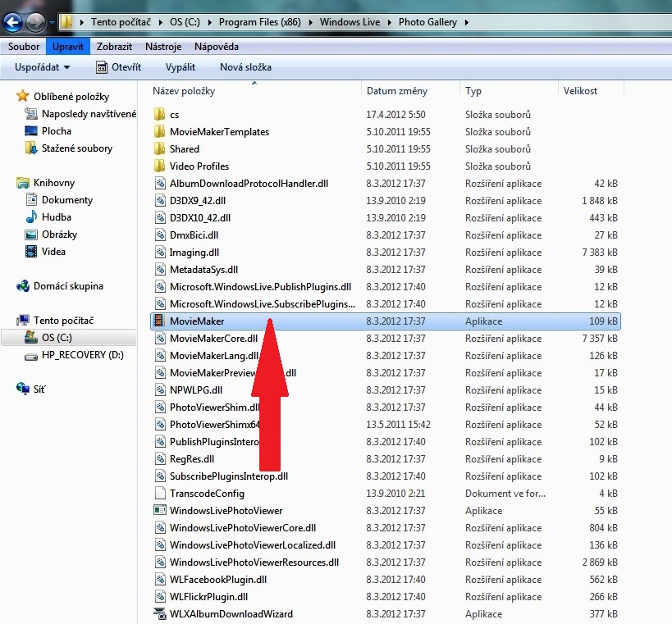Expand the arrow after Windows Live breadcrumb
The width and height of the screenshot is (672, 624).
coord(389,22)
